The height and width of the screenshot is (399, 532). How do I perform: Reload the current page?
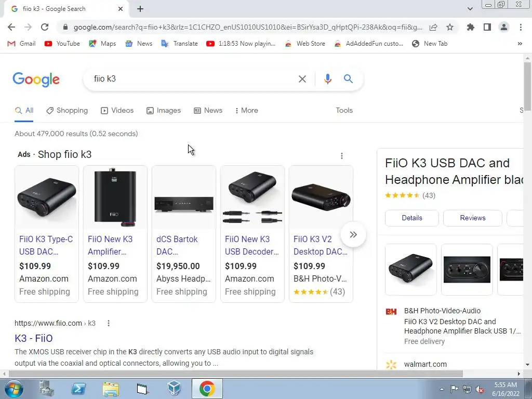pyautogui.click(x=45, y=27)
